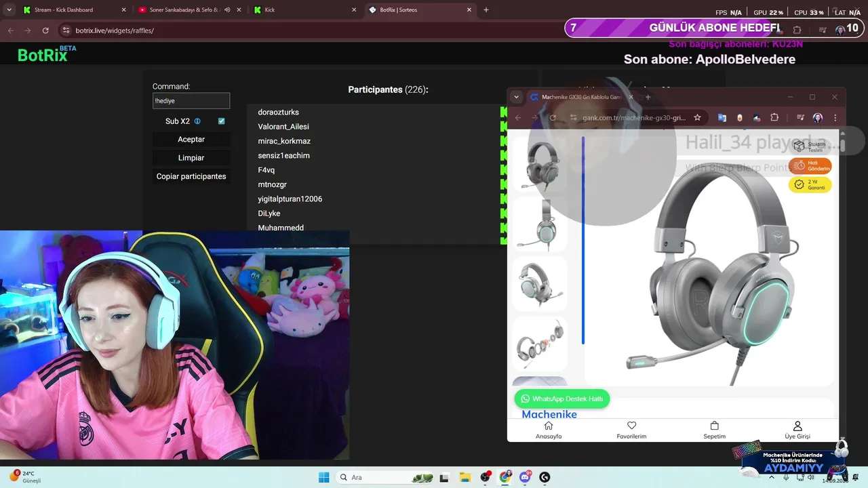Open Üye Girişi in bottom navigation
Screen dimensions: 868x488
click(797, 430)
